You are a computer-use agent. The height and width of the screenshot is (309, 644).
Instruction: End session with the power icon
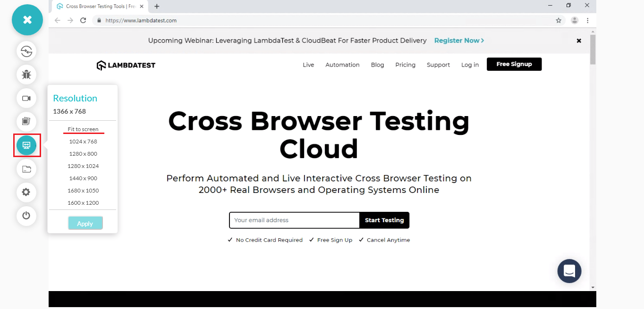tap(26, 216)
